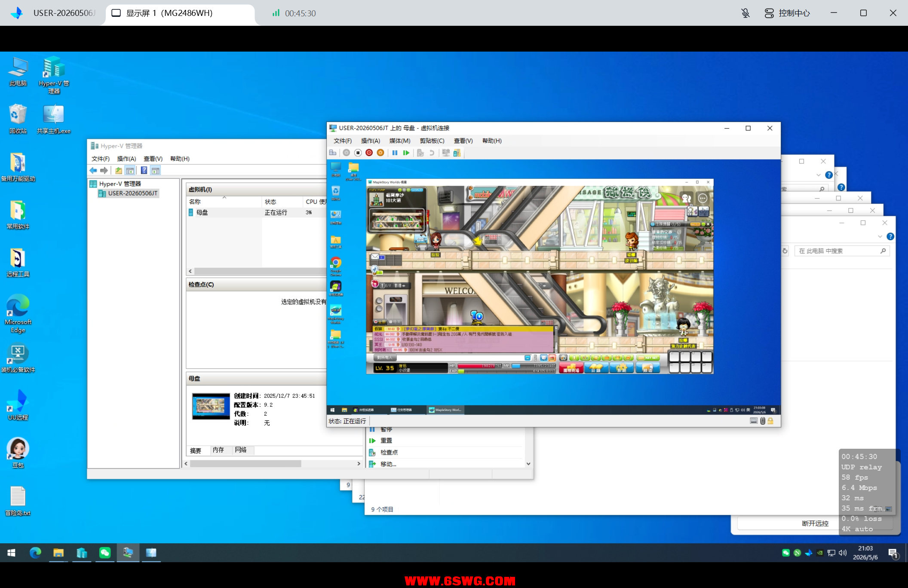908x588 pixels.
Task: Open 共享主机.exe desktop icon
Action: (54, 119)
